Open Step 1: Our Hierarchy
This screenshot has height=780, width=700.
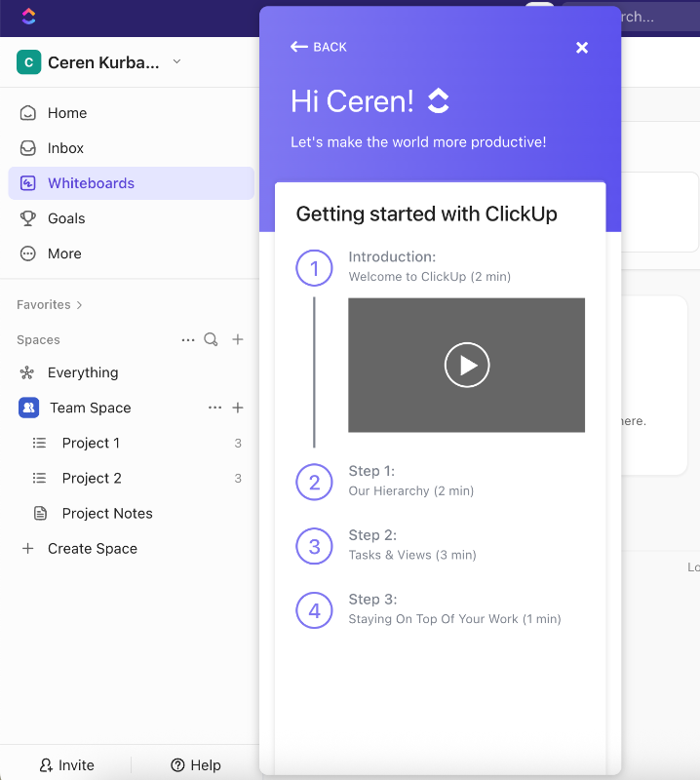411,481
